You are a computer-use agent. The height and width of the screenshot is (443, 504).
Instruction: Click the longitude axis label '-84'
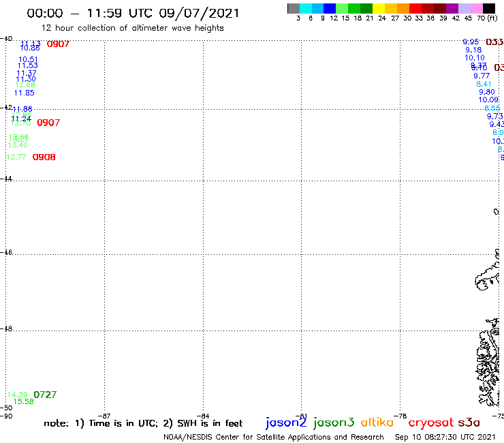click(203, 416)
